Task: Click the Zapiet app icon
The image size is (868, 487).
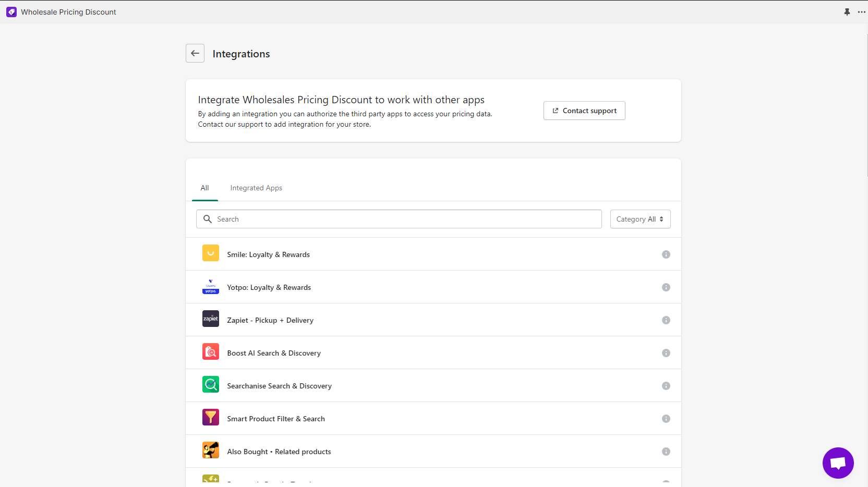Action: [211, 319]
